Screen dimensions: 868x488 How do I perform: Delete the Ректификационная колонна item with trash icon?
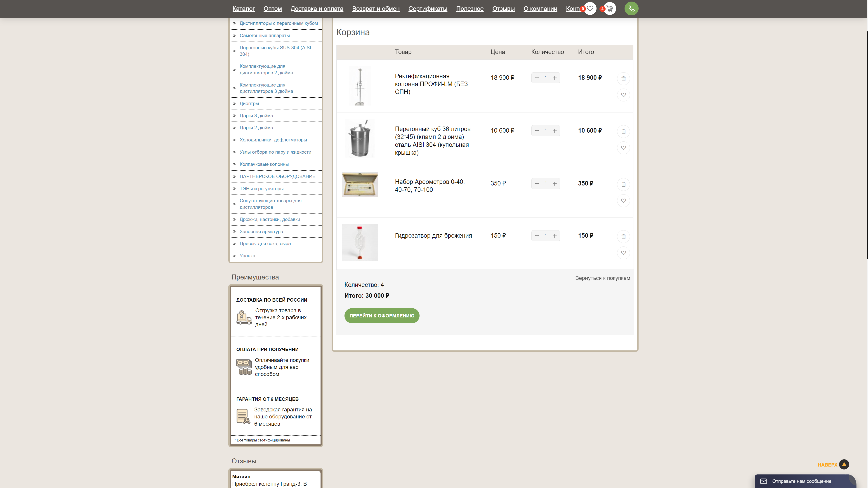tap(623, 78)
